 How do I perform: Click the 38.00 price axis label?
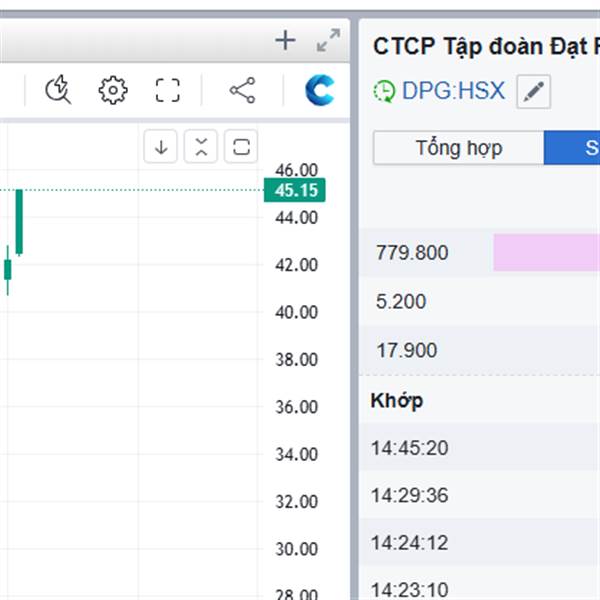click(297, 360)
